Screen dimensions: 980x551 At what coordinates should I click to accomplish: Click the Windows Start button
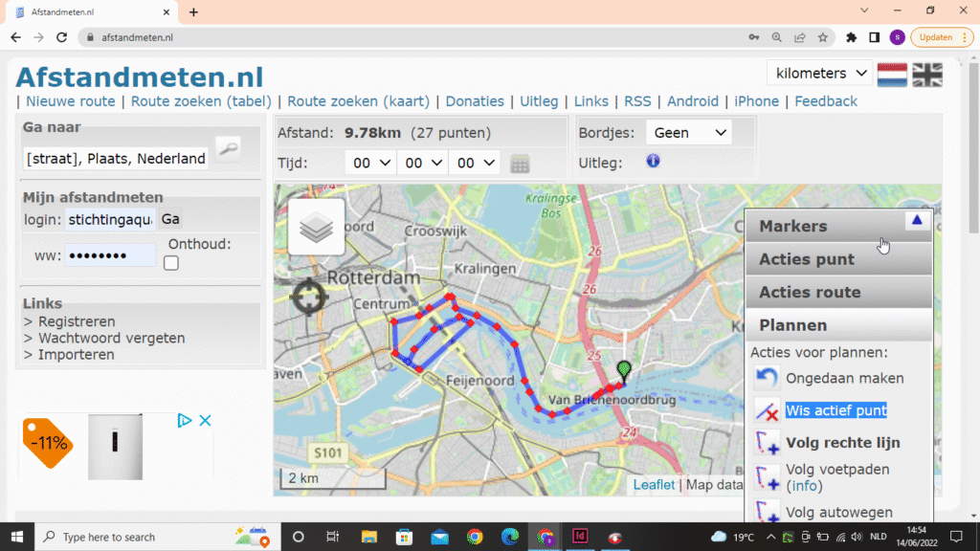[x=17, y=537]
